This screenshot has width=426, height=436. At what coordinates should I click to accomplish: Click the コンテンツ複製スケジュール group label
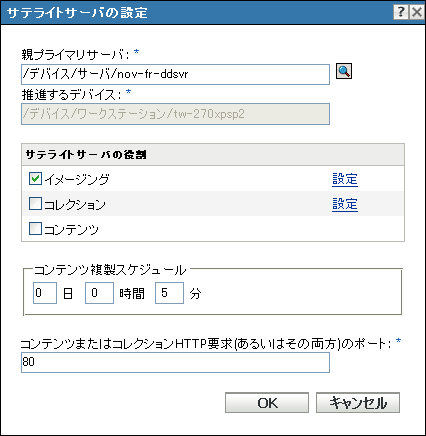(110, 270)
